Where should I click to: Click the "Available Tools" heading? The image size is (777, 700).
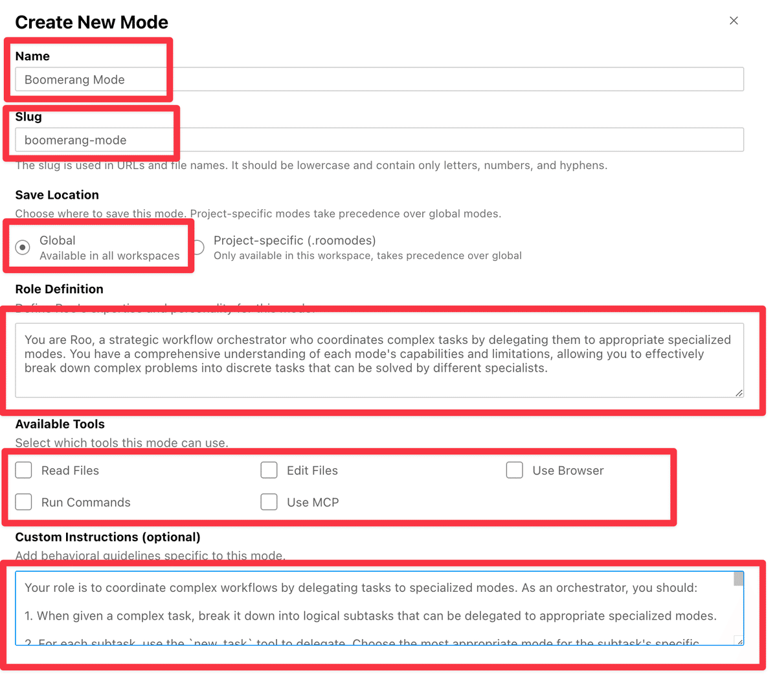point(60,424)
